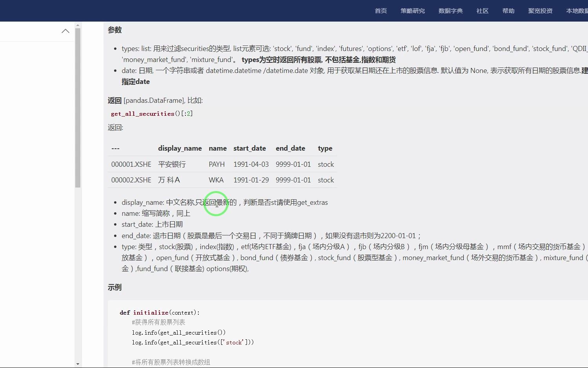
Task: Go to 数据字典 menu item
Action: pos(450,11)
